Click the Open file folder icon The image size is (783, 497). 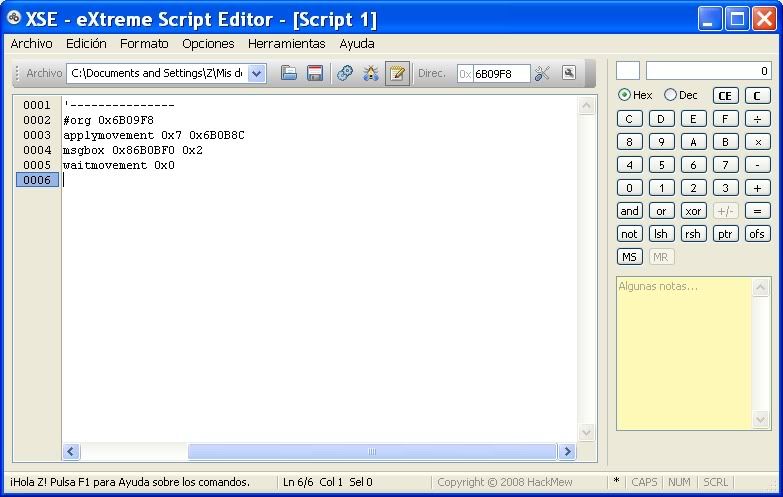click(289, 73)
